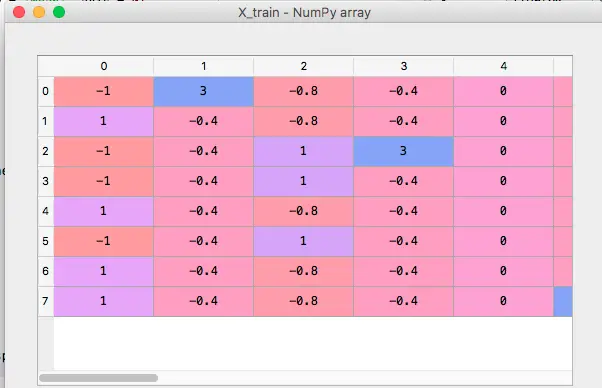Viewport: 602px width, 388px height.
Task: Click purple cell 1 in row 2, column 2
Action: (x=304, y=151)
